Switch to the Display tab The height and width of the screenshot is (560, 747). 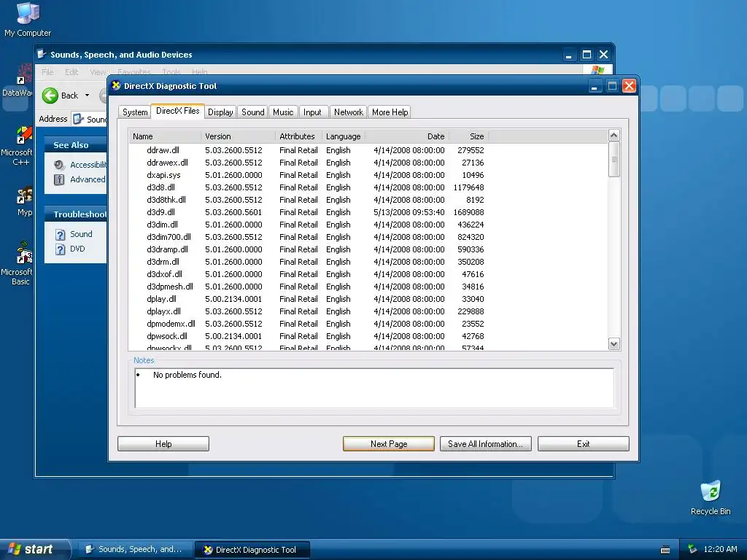click(220, 112)
